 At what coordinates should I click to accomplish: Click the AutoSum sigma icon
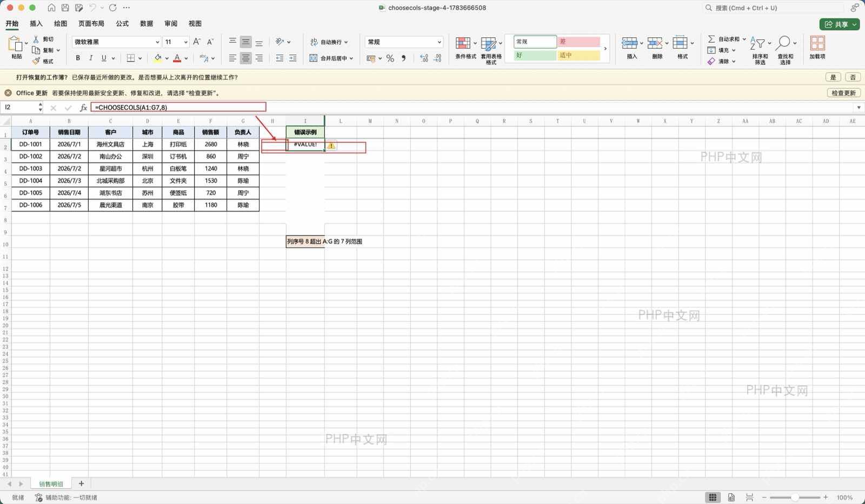tap(711, 39)
